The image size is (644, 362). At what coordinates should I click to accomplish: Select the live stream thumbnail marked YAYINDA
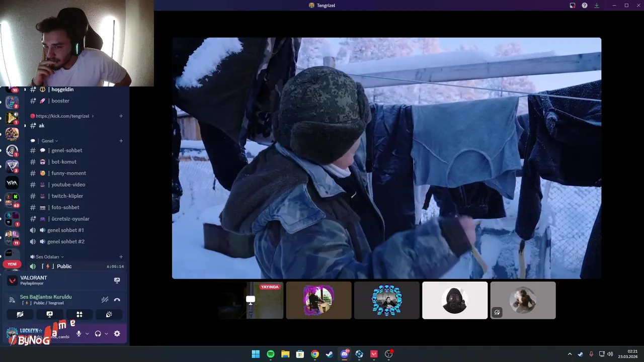(251, 300)
